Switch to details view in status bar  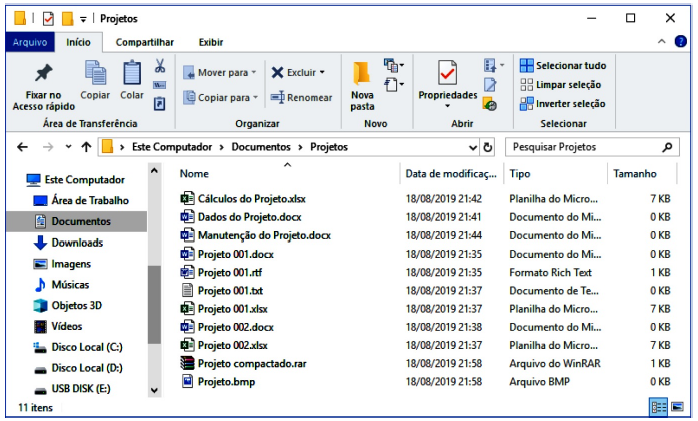(x=658, y=407)
